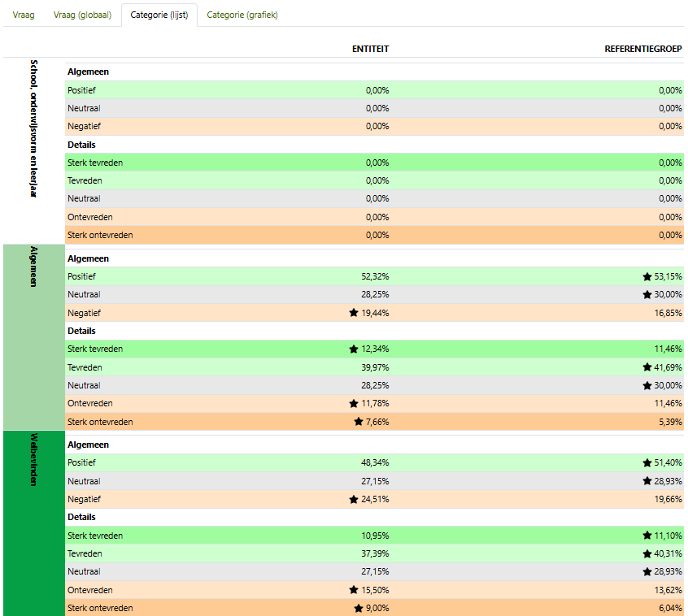Viewport: 688px width, 616px height.
Task: Open the Vraag (globaal) tab
Action: (82, 15)
